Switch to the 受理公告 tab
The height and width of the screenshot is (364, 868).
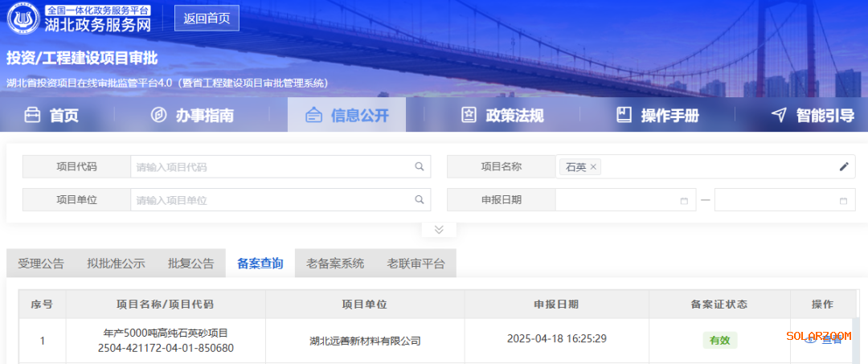point(41,264)
